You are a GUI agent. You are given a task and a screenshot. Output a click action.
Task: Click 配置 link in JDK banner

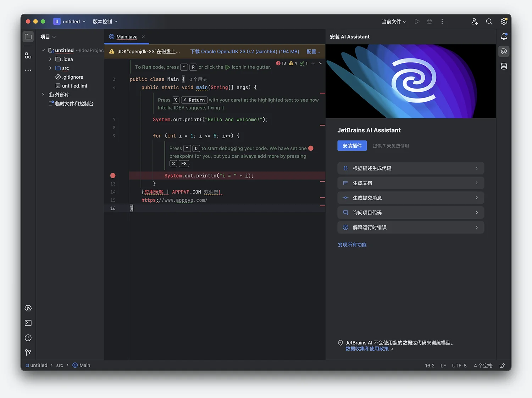pyautogui.click(x=313, y=51)
